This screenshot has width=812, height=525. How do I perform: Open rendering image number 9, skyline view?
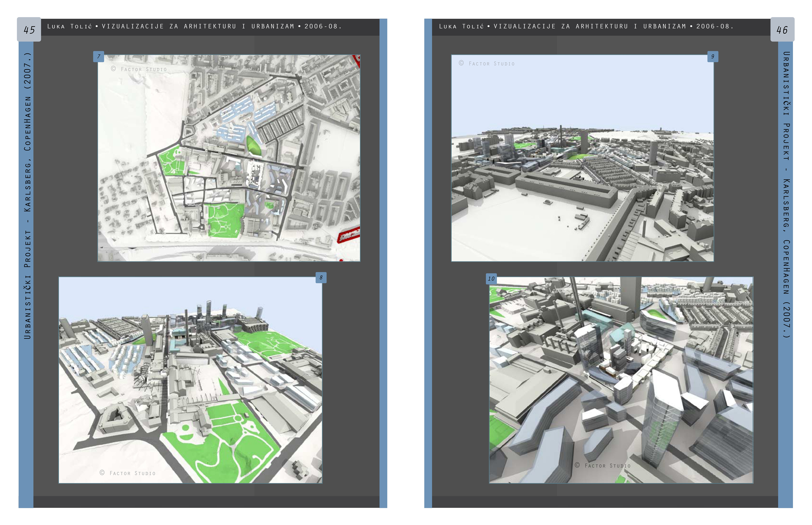click(x=582, y=158)
